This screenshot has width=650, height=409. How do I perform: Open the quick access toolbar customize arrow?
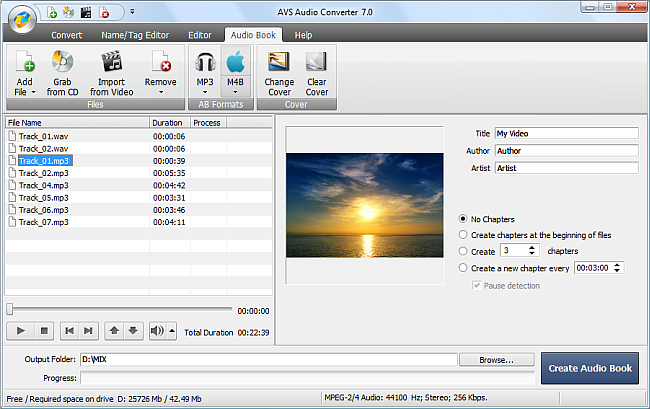132,12
